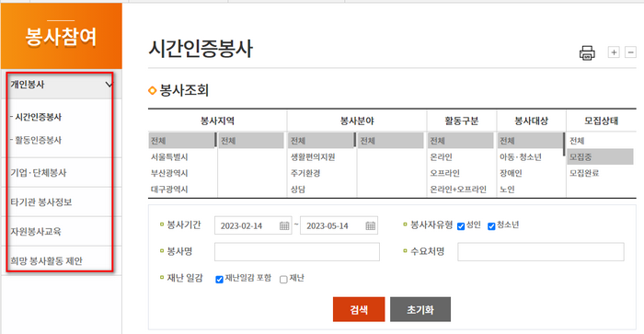Viewport: 644px width, 334px height.
Task: Toggle the 청소년 checkbox
Action: click(x=491, y=226)
